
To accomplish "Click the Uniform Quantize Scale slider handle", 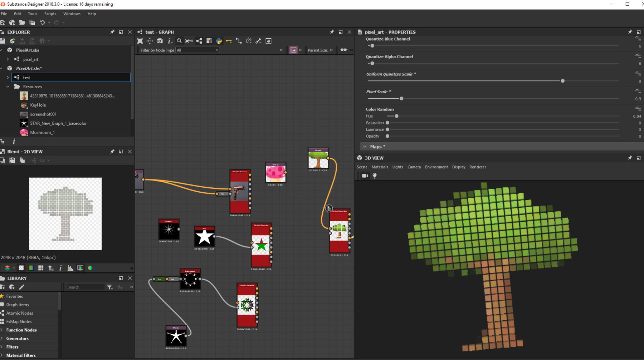I will click(563, 81).
